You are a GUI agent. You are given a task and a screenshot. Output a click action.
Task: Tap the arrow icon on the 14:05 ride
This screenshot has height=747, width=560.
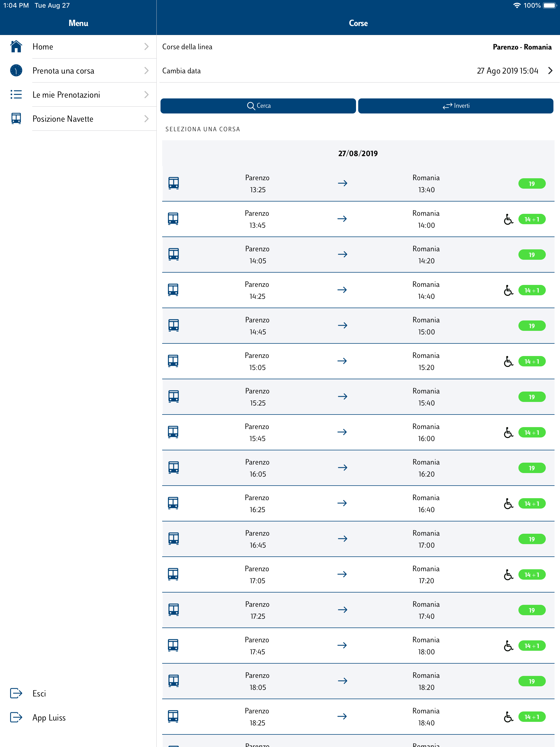point(343,254)
